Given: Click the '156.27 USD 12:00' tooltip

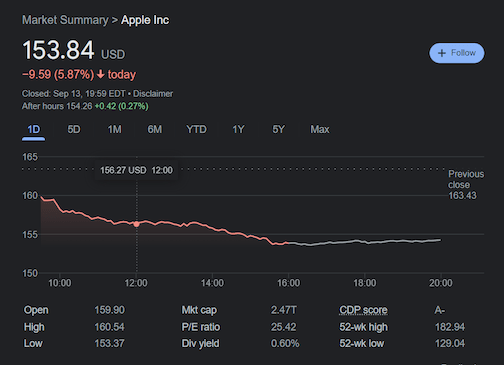Looking at the screenshot, I should (x=136, y=170).
